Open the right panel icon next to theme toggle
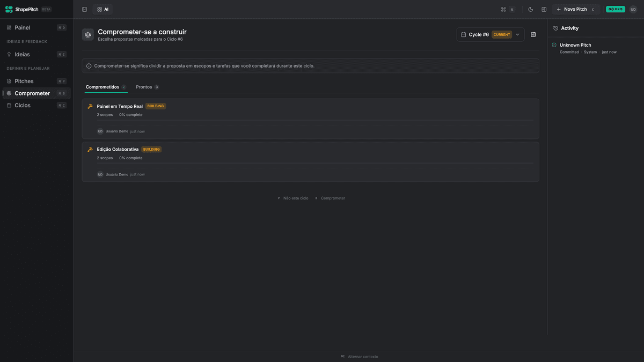The height and width of the screenshot is (362, 644). click(544, 9)
